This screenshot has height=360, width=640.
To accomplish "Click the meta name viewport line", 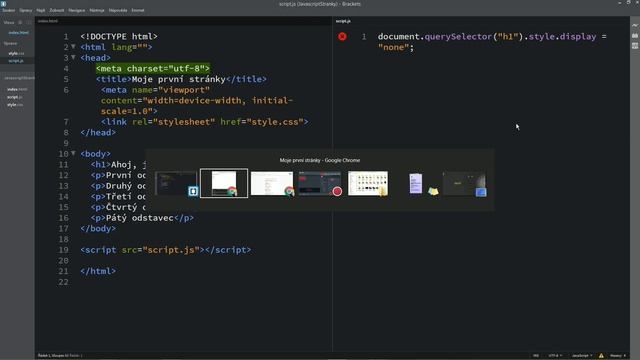I will [x=155, y=90].
